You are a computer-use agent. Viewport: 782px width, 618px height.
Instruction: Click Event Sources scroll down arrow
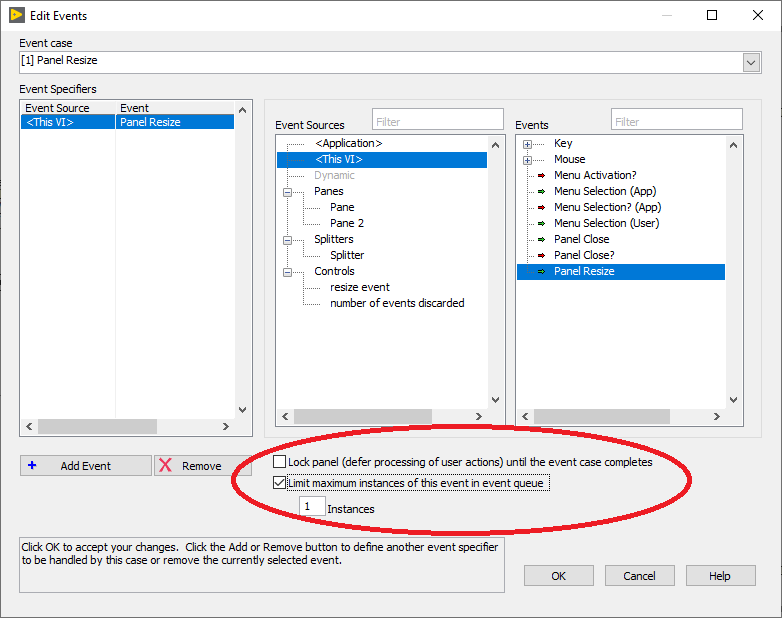495,400
